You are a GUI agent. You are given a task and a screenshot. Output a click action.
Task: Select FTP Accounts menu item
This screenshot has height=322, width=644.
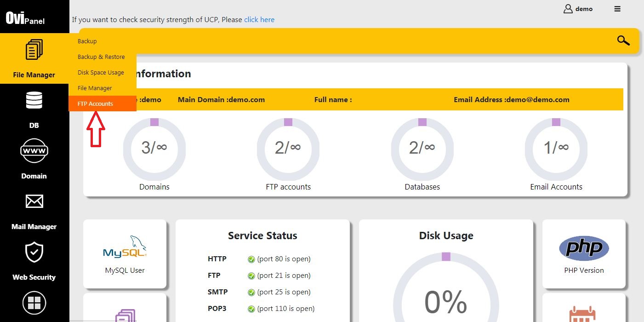[103, 104]
